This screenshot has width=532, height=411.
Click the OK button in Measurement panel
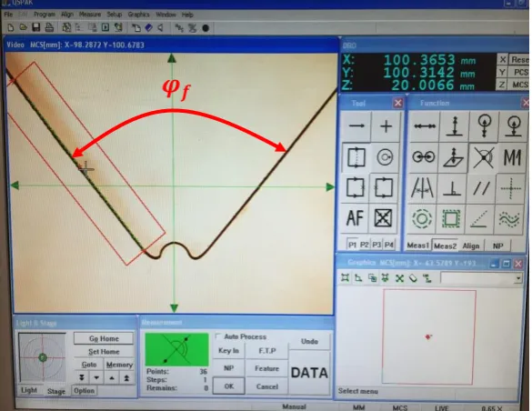click(x=229, y=386)
